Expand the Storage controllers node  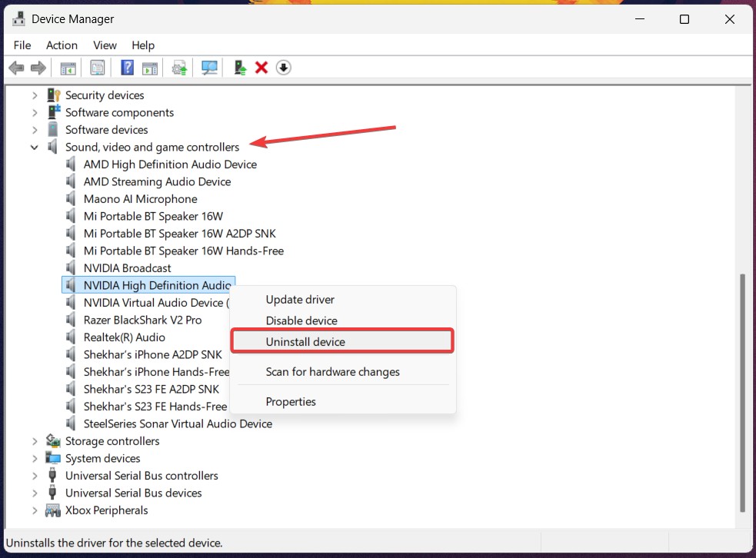35,441
